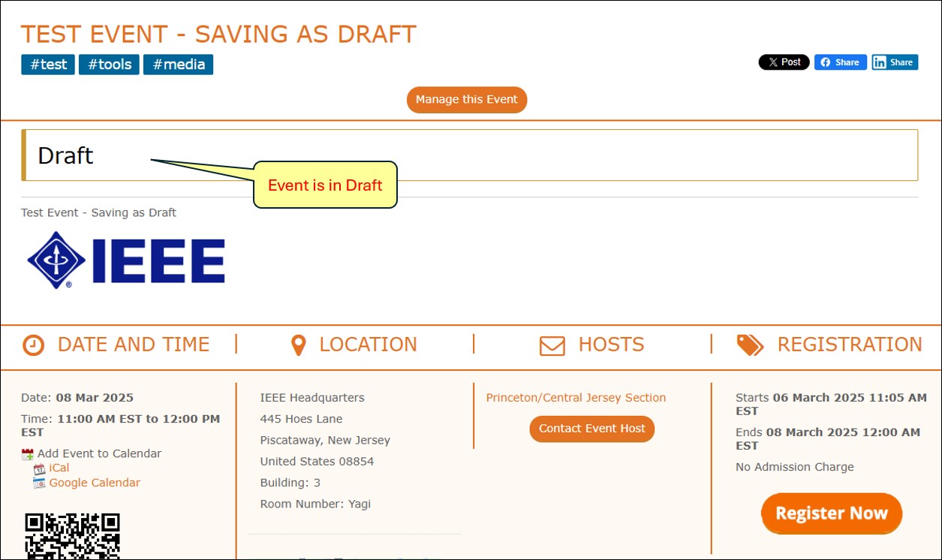Click 'Add Event to Calendar' label

(x=99, y=453)
